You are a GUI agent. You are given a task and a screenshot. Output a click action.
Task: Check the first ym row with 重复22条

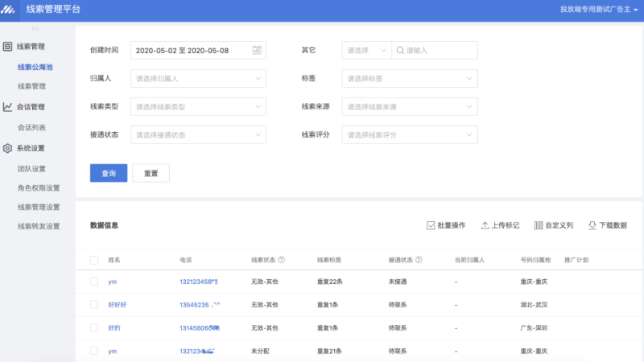[x=94, y=282]
